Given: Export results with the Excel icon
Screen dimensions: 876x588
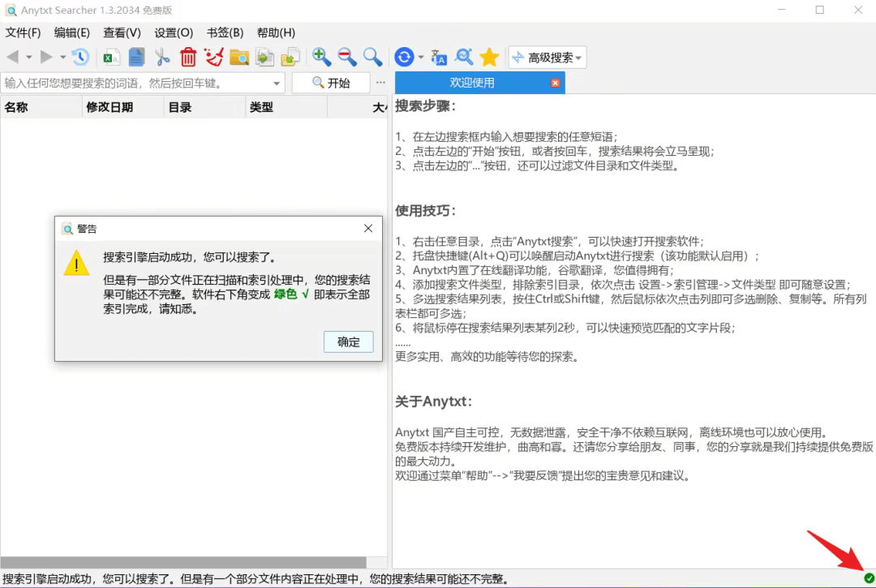Looking at the screenshot, I should point(111,57).
